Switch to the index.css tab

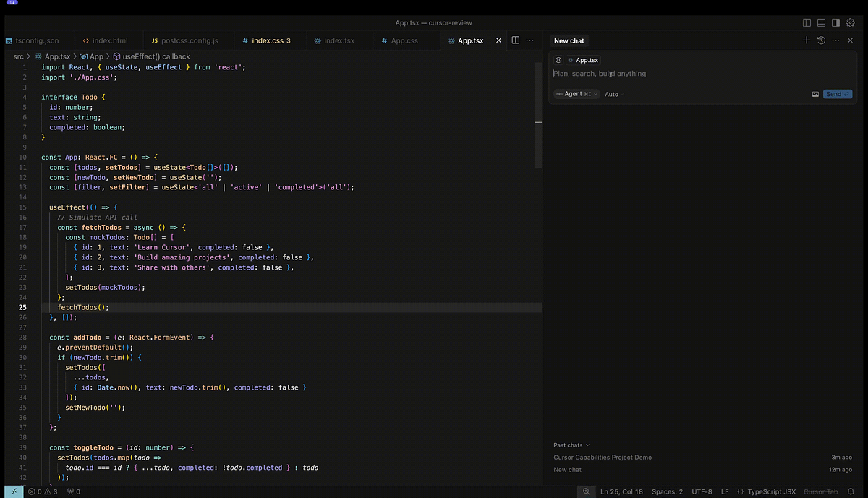pyautogui.click(x=266, y=40)
